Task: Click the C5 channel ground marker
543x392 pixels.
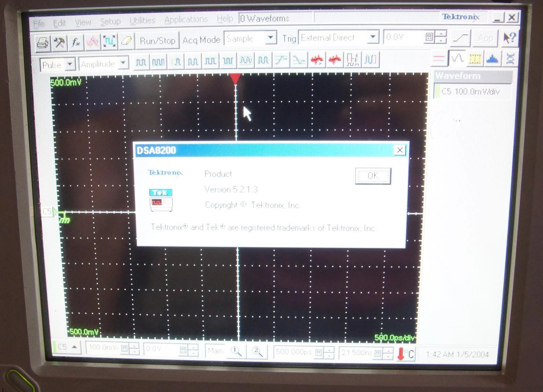Action: point(49,211)
